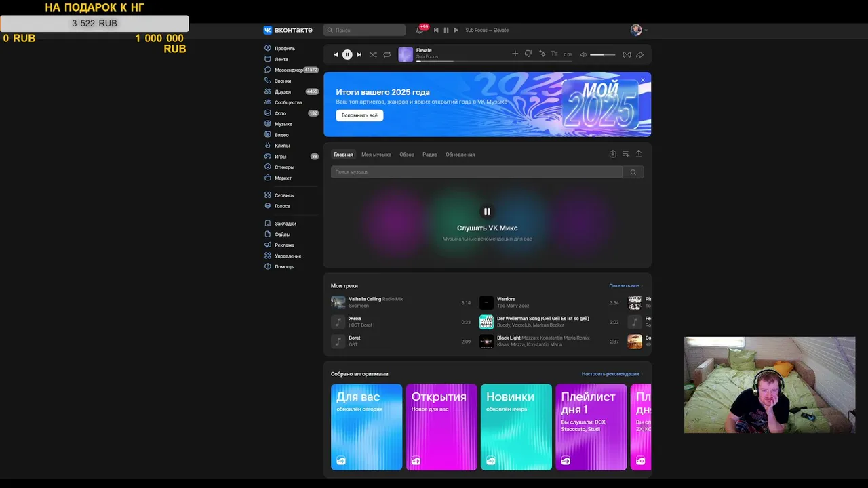Click Sub Focus — Elevate title in header
The width and height of the screenshot is (868, 488).
487,30
